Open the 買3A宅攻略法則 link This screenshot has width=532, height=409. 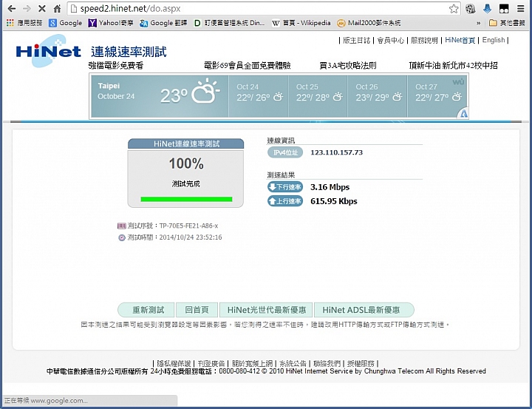point(348,65)
